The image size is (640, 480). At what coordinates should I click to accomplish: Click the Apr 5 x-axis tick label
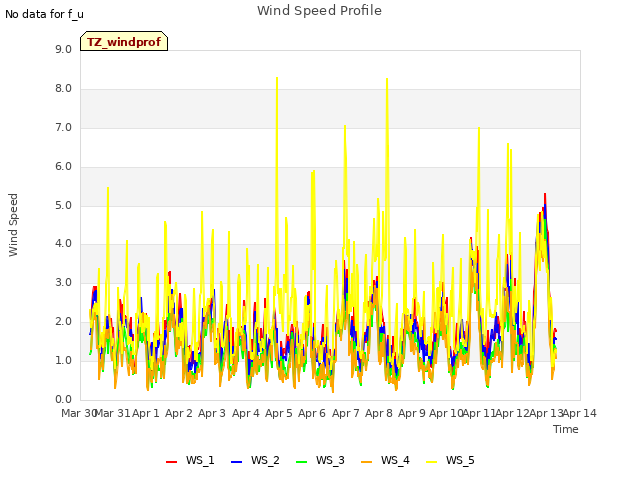tap(279, 413)
